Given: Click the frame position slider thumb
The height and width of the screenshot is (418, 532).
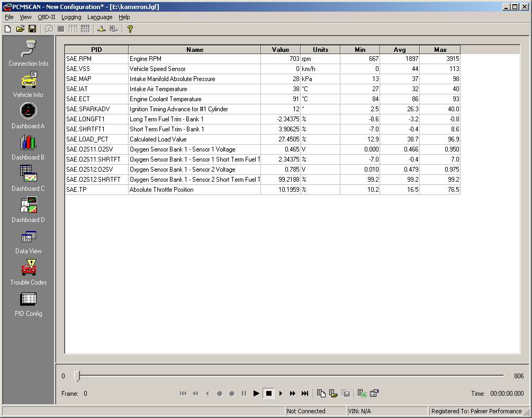Looking at the screenshot, I should 77,376.
